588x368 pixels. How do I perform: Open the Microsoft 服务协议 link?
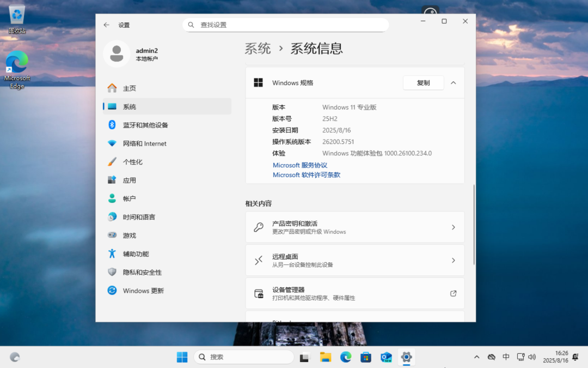coord(299,165)
